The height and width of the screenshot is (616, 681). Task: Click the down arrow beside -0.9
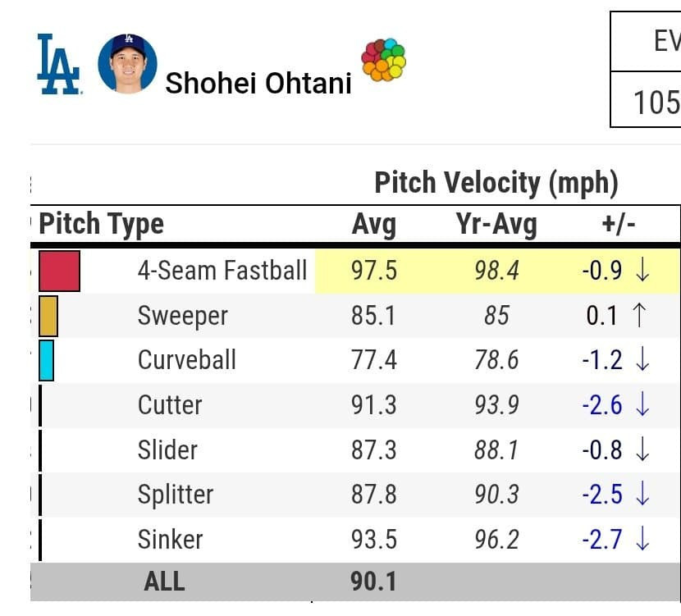[642, 271]
